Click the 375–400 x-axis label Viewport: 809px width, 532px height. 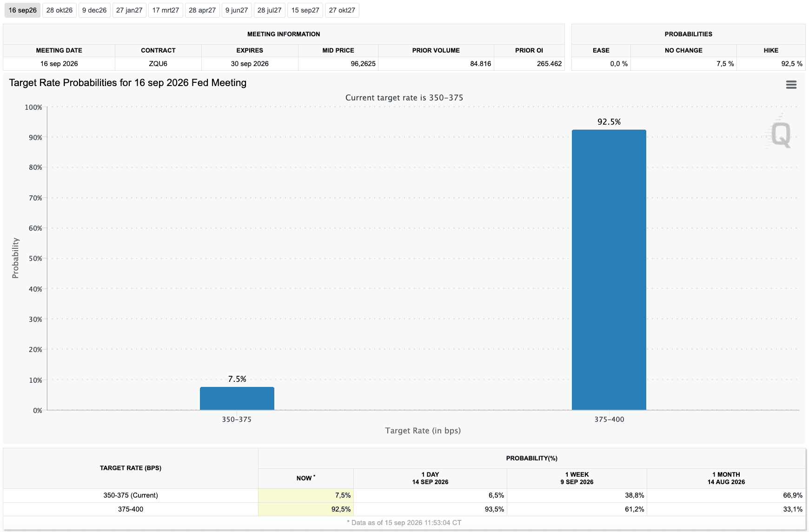609,419
